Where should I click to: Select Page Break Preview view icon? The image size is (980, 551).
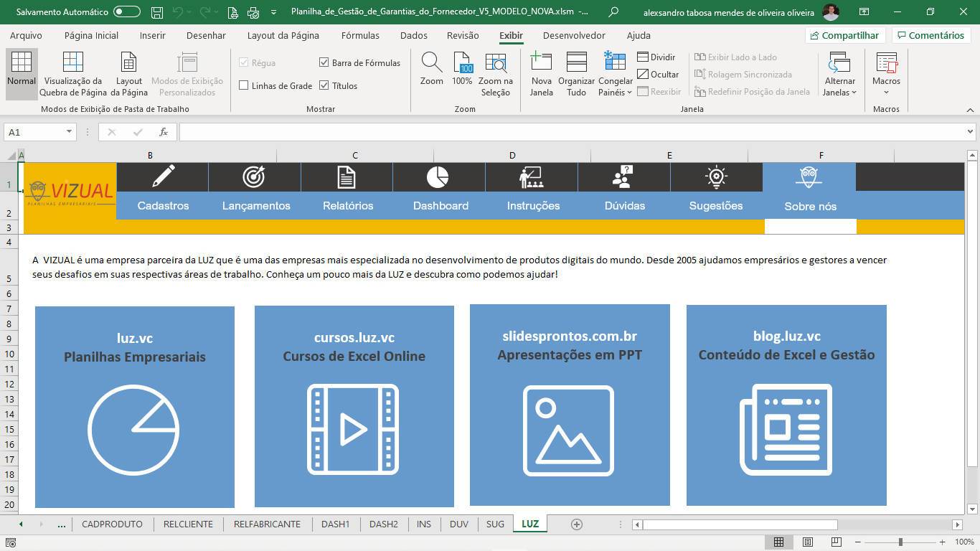point(72,63)
